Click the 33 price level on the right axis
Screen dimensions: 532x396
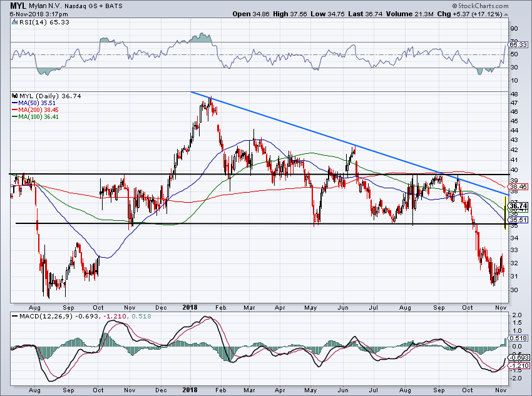click(x=514, y=250)
